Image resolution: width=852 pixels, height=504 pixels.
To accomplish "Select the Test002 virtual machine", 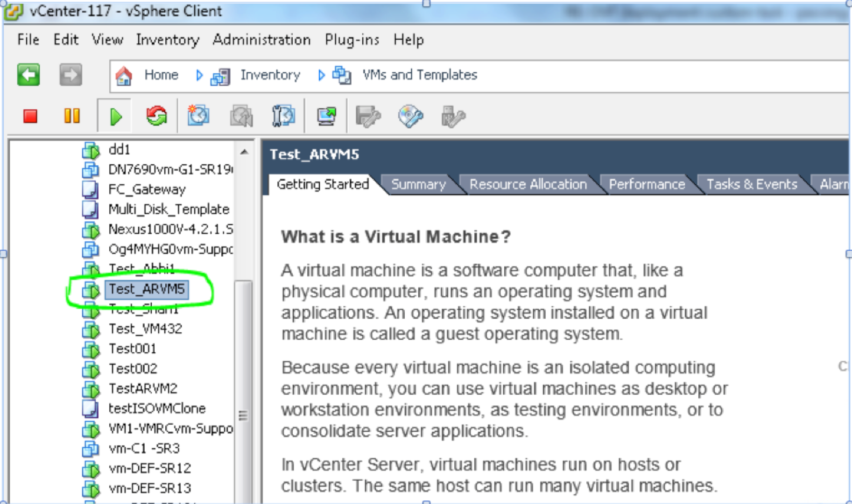I will (x=133, y=369).
